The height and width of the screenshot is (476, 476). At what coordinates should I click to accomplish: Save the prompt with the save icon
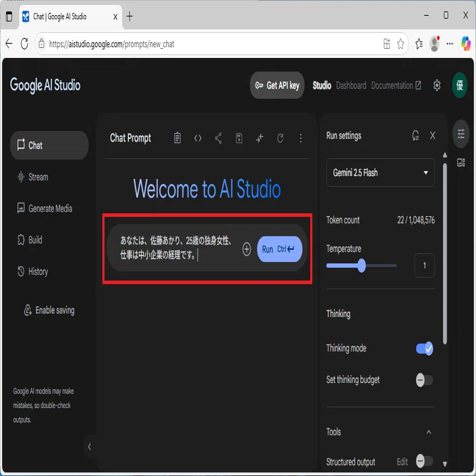[239, 138]
